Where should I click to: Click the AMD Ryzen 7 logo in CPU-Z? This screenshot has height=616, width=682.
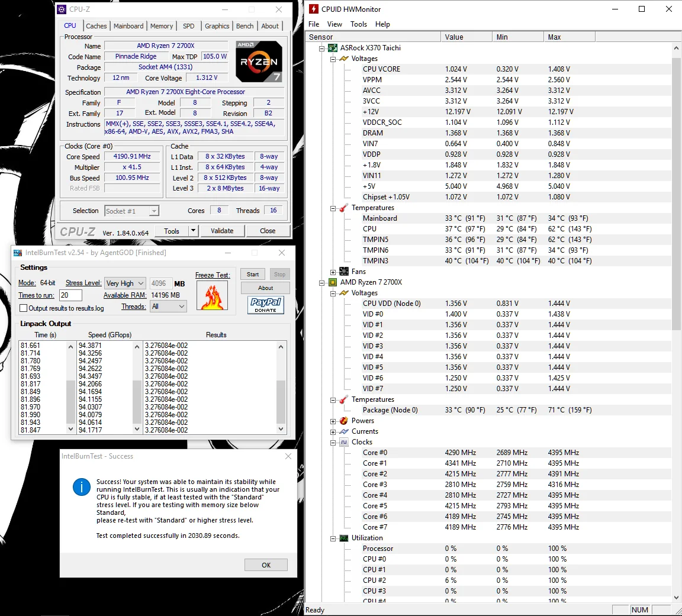(259, 62)
